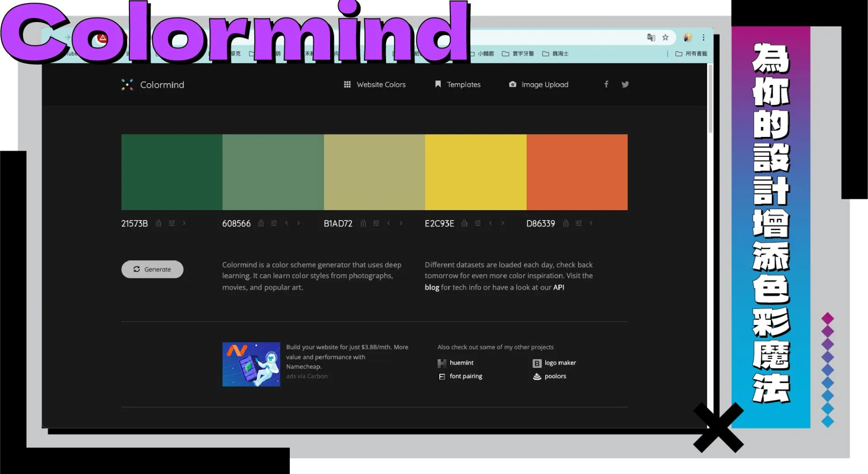Move color B1AD72 left with its arrow
868x474 pixels.
point(388,223)
